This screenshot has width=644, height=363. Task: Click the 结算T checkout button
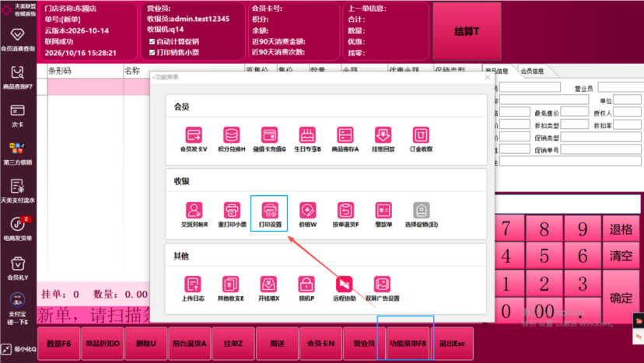[467, 31]
